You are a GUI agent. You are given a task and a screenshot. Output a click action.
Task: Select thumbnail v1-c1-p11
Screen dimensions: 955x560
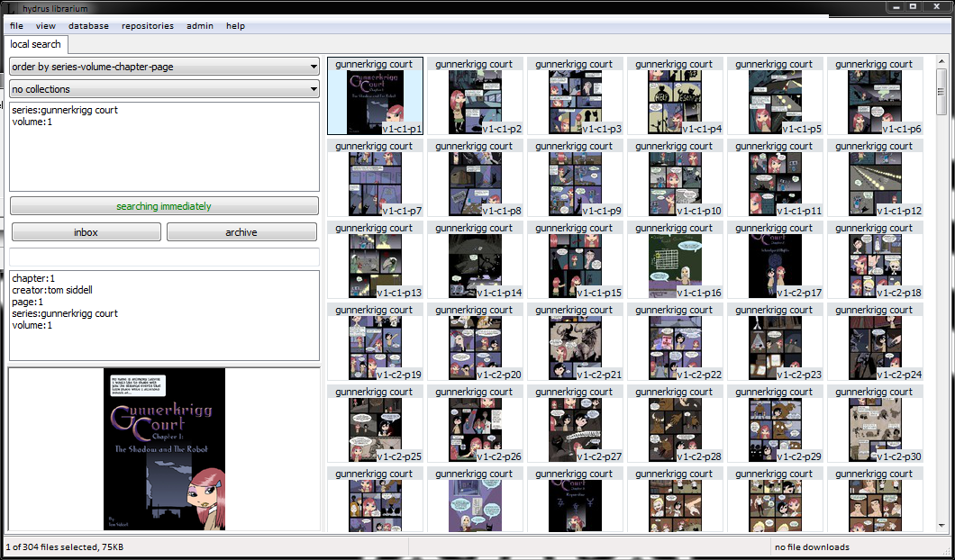[775, 177]
